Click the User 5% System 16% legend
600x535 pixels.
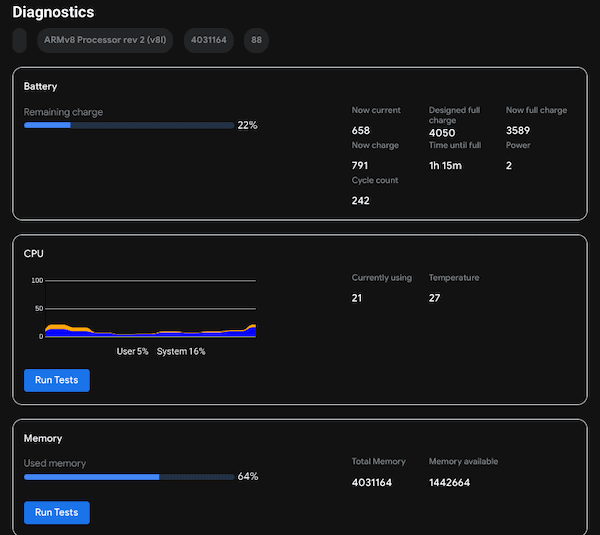tap(161, 351)
